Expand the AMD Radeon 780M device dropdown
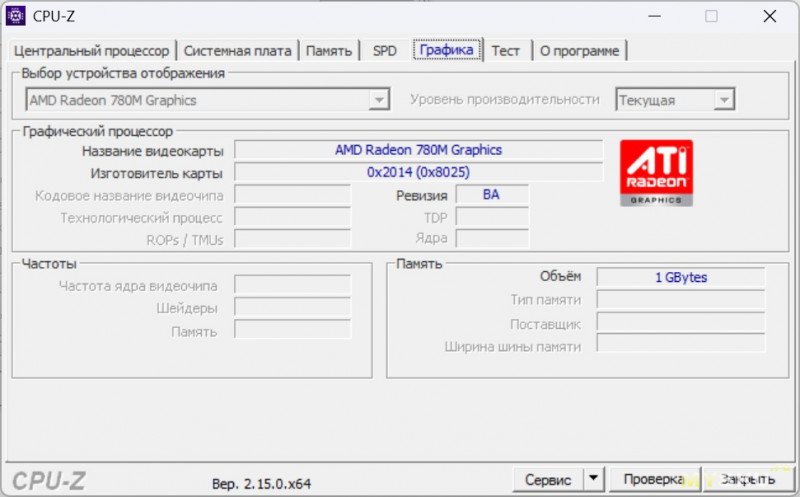 coord(379,100)
